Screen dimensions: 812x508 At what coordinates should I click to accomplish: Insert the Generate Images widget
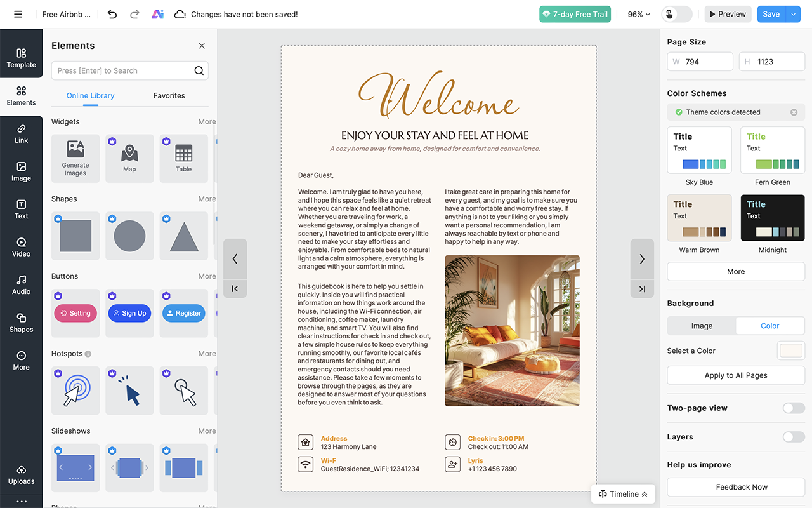point(75,159)
